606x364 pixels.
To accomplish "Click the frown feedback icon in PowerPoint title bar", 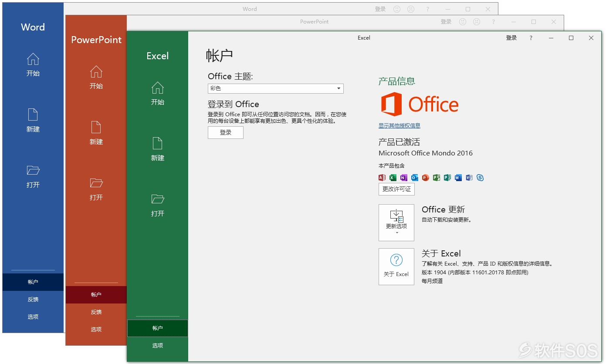I will [x=477, y=22].
